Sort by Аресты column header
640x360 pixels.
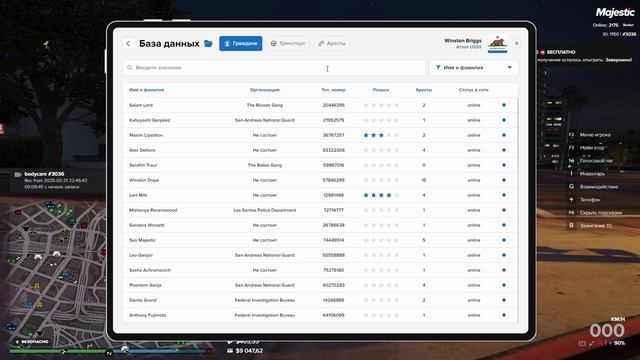click(x=424, y=90)
